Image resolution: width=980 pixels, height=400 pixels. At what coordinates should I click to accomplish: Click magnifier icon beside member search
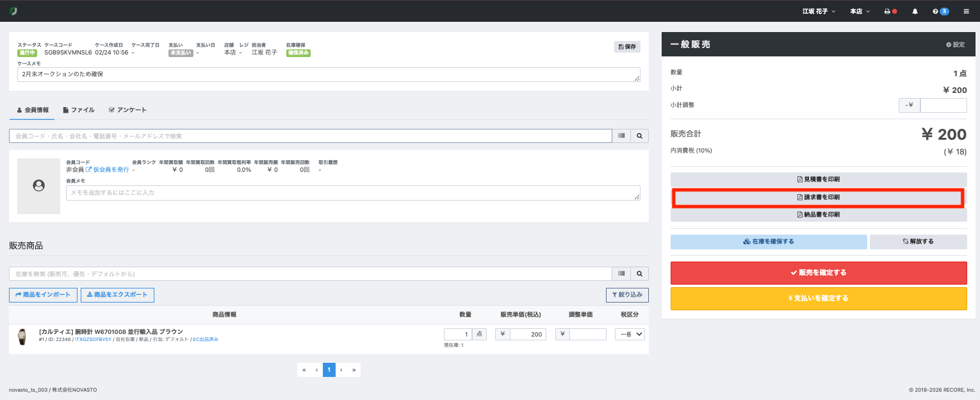coord(639,136)
